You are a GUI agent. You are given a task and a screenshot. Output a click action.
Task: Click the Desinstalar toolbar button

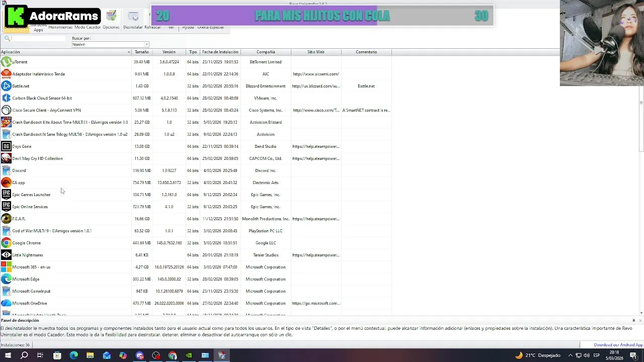(x=133, y=20)
